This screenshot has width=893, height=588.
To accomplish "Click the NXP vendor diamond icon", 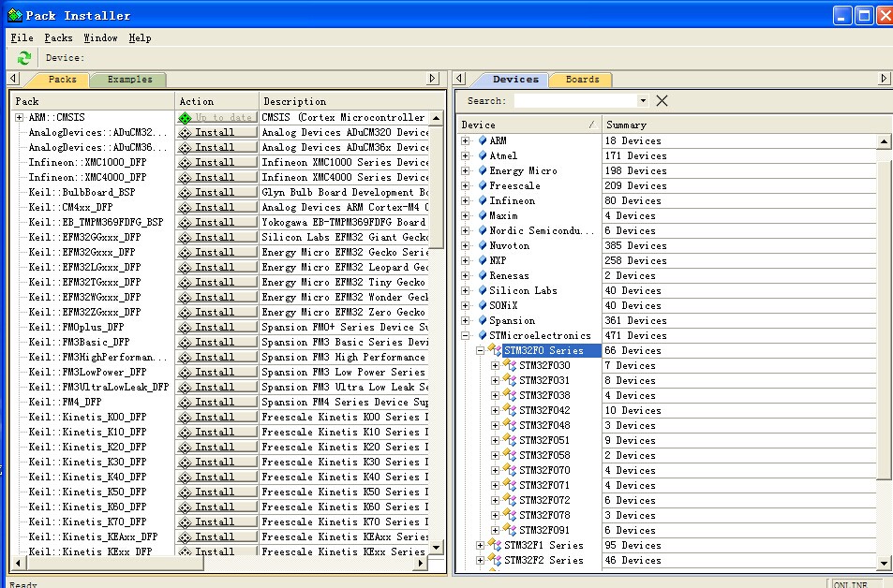I will 483,259.
